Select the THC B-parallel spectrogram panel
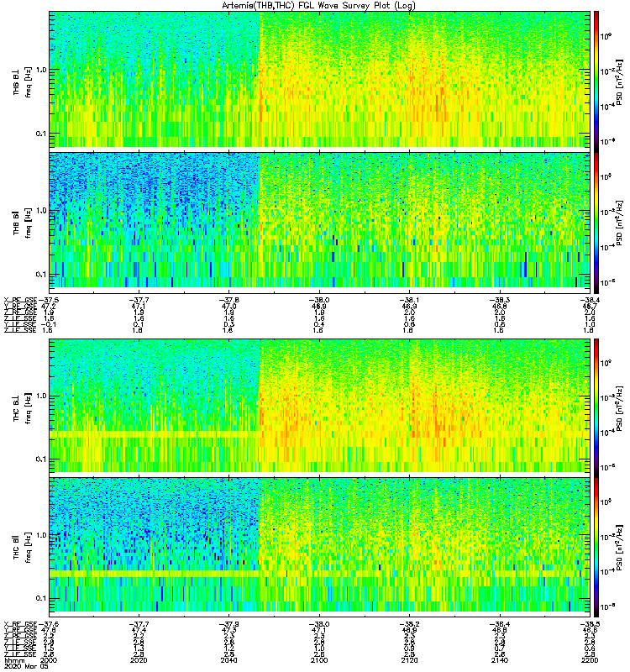This screenshot has height=672, width=630. (319, 544)
